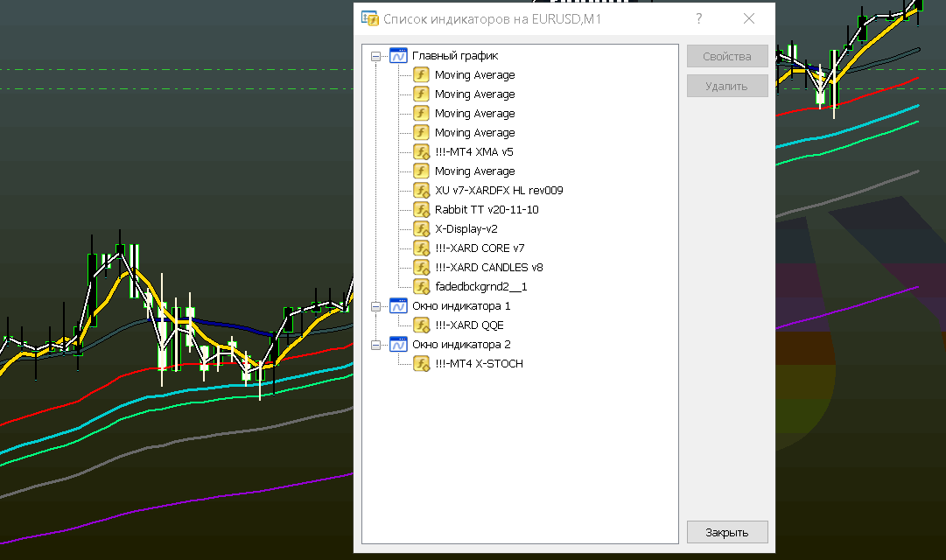Select the X-Display-v2 indicator label
946x560 pixels.
(x=466, y=229)
